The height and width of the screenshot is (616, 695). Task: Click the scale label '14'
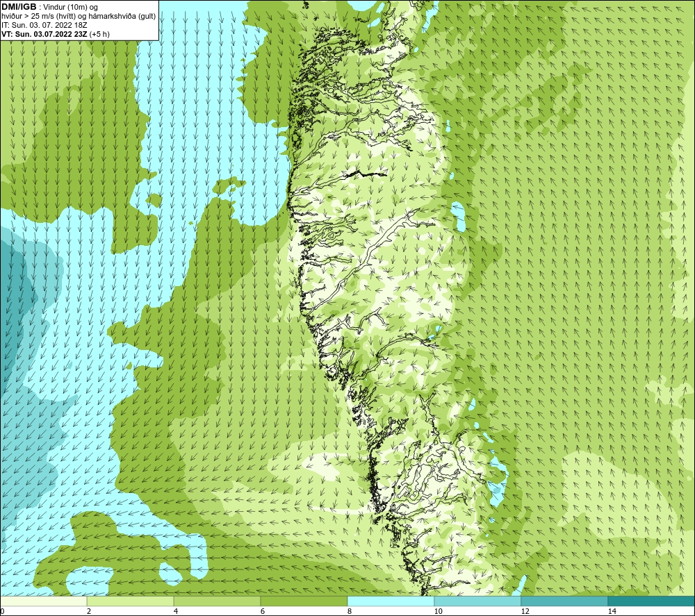[612, 611]
